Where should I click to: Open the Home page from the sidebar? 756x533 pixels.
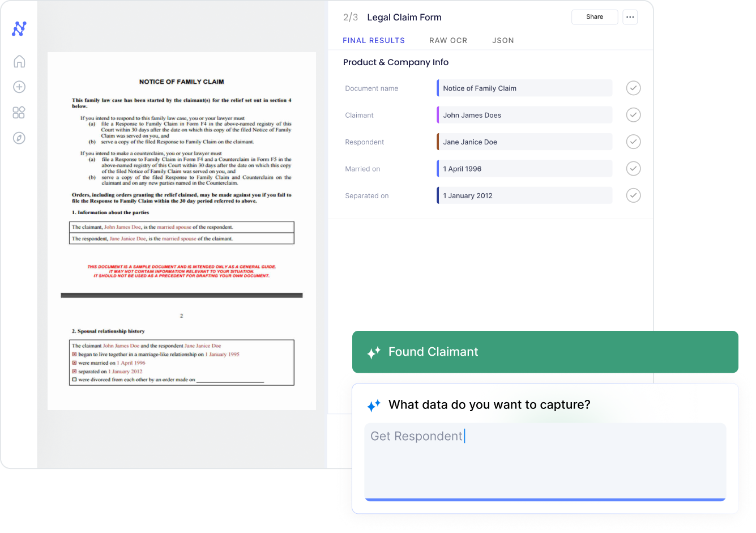[19, 61]
